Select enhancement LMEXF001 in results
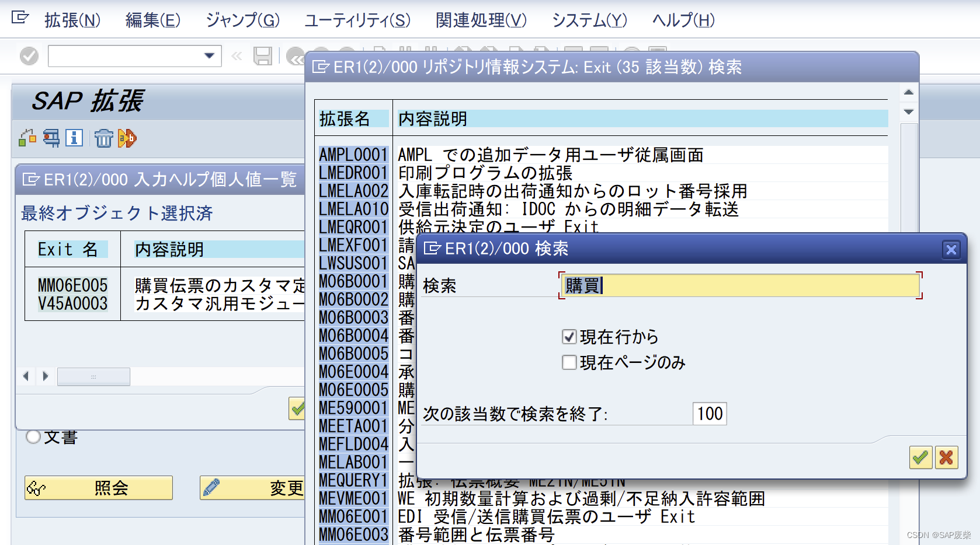Viewport: 980px width, 545px height. [x=353, y=245]
